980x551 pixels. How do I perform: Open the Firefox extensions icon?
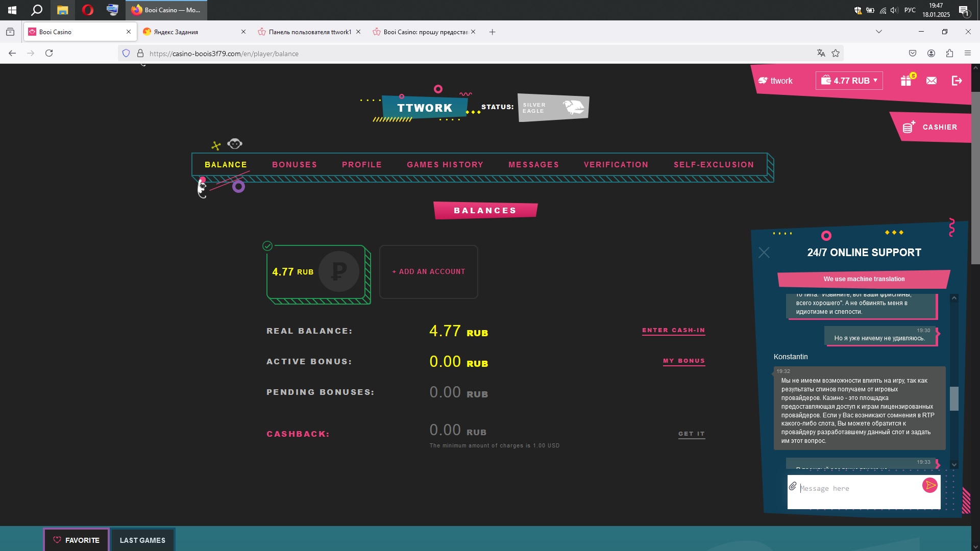click(x=949, y=53)
